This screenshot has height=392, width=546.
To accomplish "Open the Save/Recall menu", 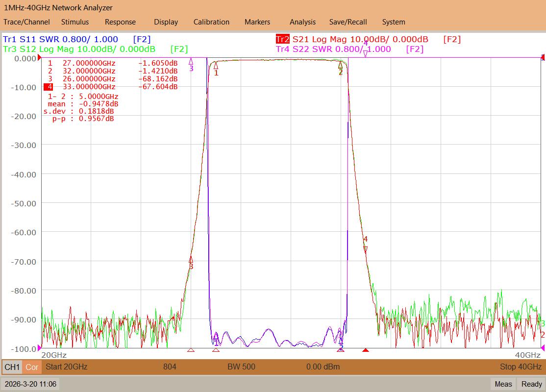I will pos(348,22).
